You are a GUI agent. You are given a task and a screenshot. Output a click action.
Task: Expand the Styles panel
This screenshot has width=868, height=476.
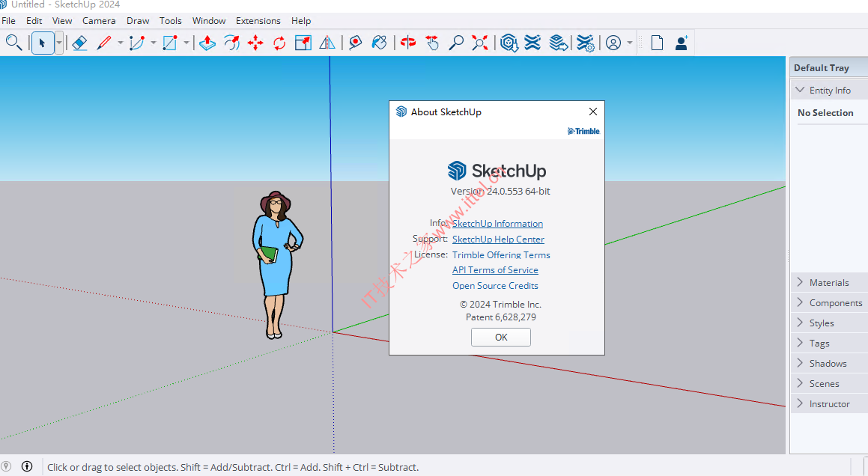pos(829,323)
